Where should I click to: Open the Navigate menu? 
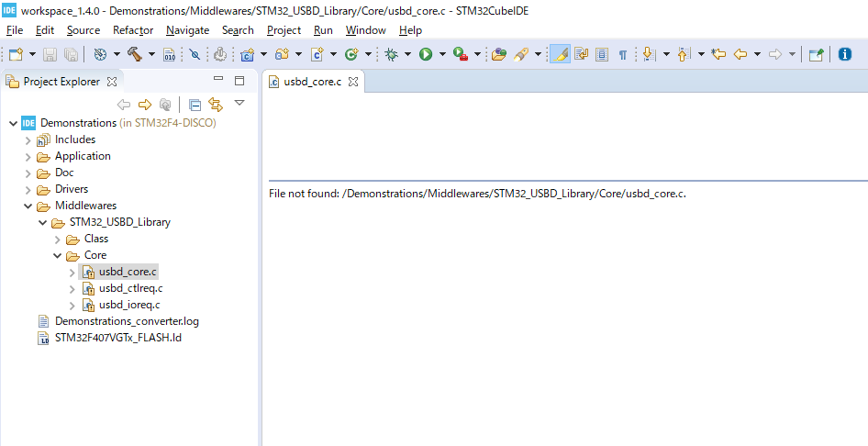pos(188,30)
